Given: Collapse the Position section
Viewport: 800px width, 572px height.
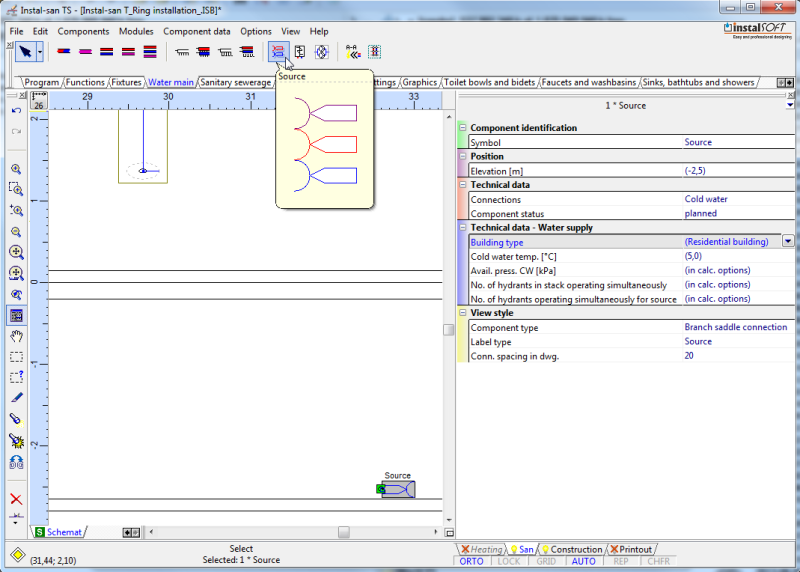Looking at the screenshot, I should click(x=463, y=156).
